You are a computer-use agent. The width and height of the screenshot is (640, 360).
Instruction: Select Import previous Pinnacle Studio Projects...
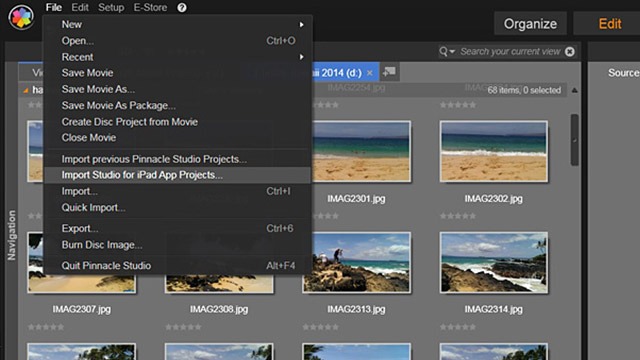coord(178,159)
